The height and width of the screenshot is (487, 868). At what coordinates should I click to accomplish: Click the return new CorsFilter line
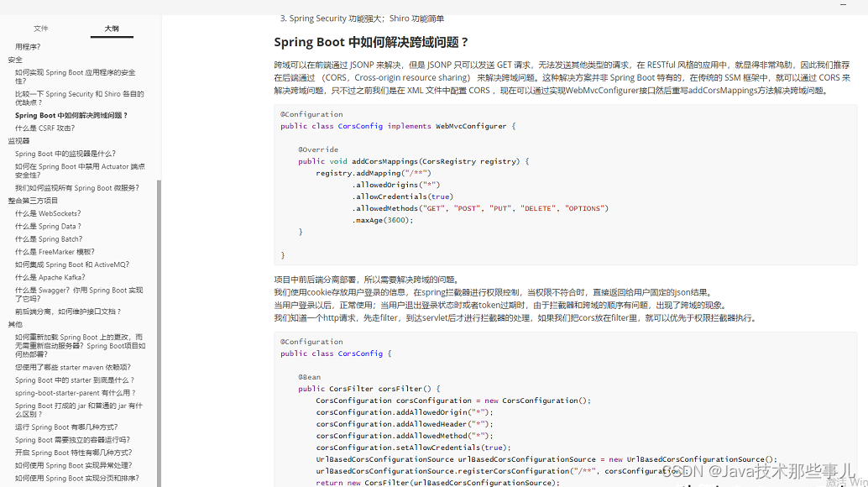click(x=438, y=483)
